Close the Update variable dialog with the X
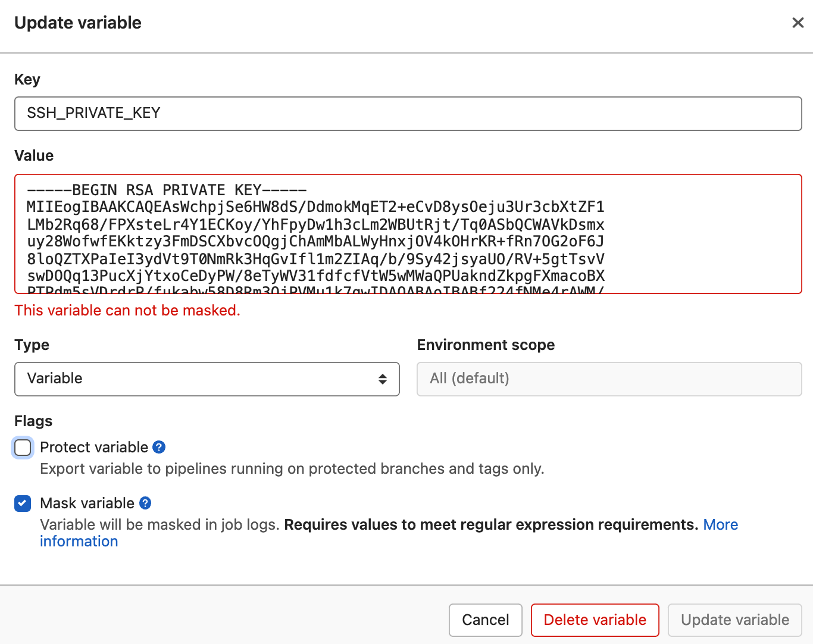 (798, 23)
